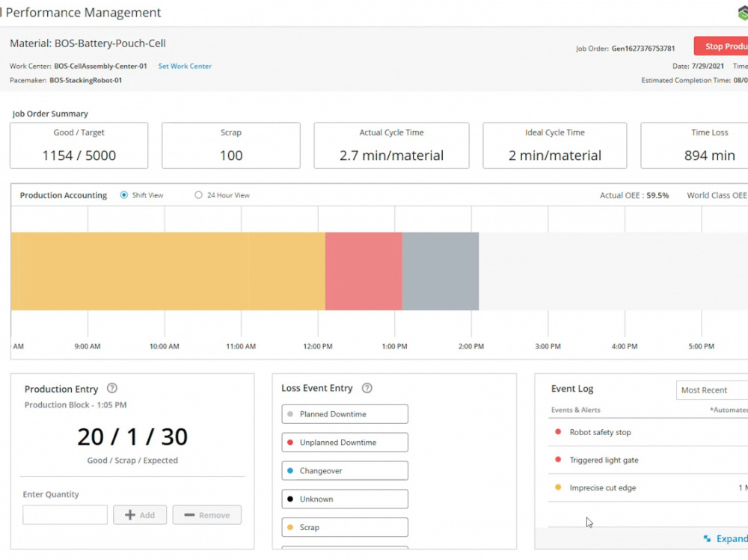Expand the Event Log panel
Screen dimensions: 748x560
726,538
